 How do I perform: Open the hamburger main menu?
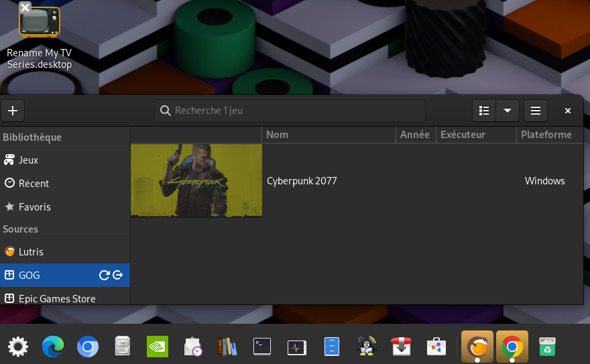pos(536,111)
